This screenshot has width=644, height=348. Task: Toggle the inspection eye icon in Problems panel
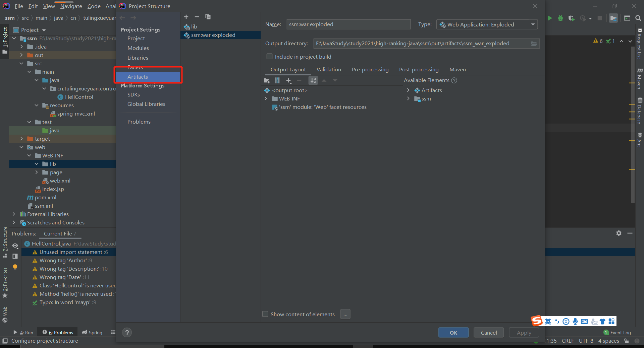(15, 246)
